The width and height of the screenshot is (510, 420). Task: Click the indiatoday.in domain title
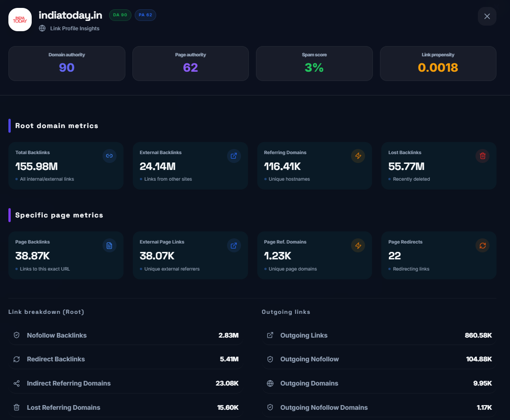coord(70,15)
